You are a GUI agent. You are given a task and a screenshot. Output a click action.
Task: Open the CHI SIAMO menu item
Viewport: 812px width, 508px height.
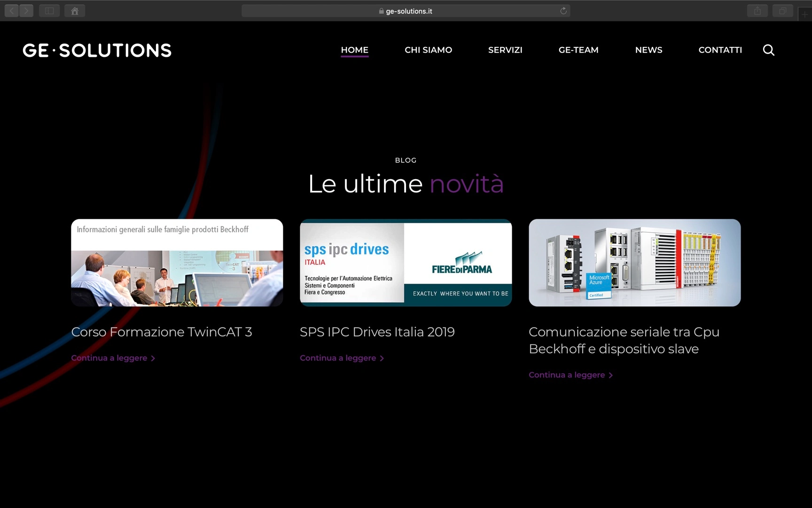(429, 50)
